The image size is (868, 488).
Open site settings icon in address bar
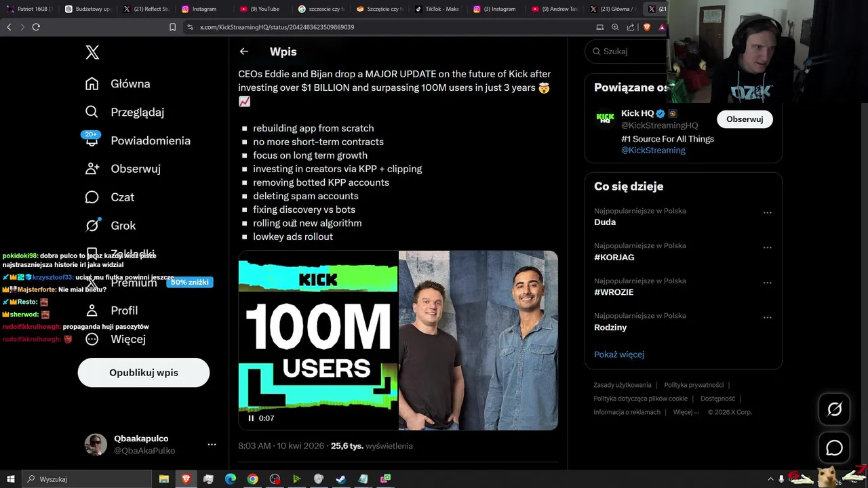click(191, 27)
